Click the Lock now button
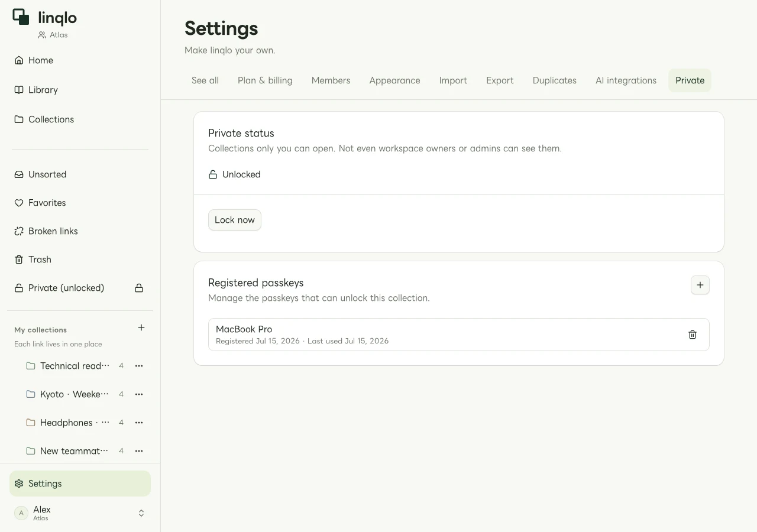Viewport: 757px width, 532px height. (235, 220)
